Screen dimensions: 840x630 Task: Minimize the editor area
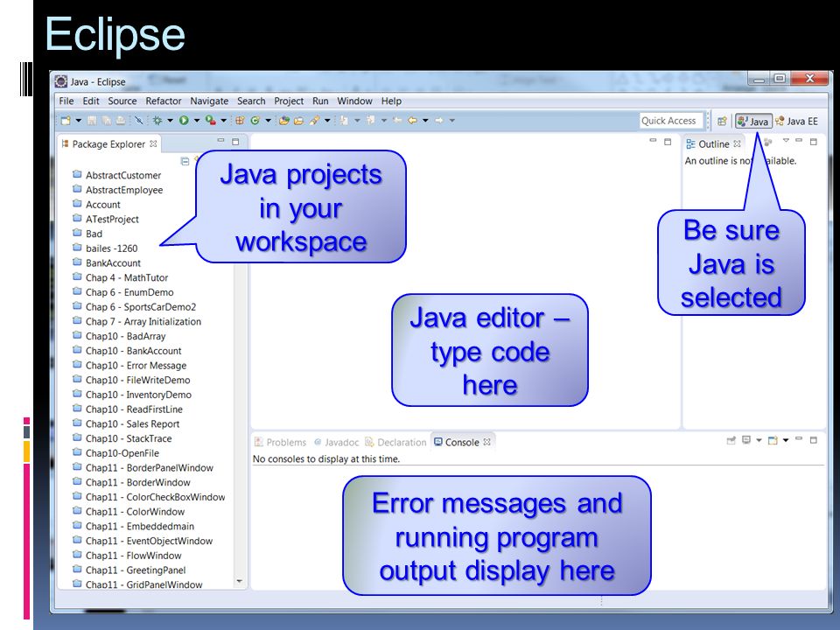(653, 140)
